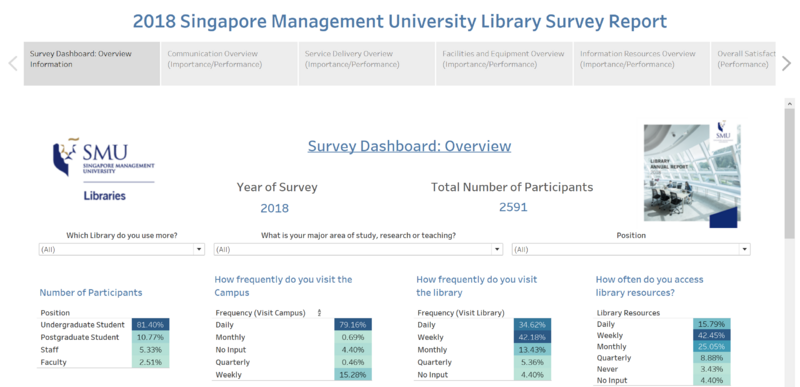Select the 81.40% Undergraduate Student cell
Screen dimensions: 800x387
tap(151, 325)
